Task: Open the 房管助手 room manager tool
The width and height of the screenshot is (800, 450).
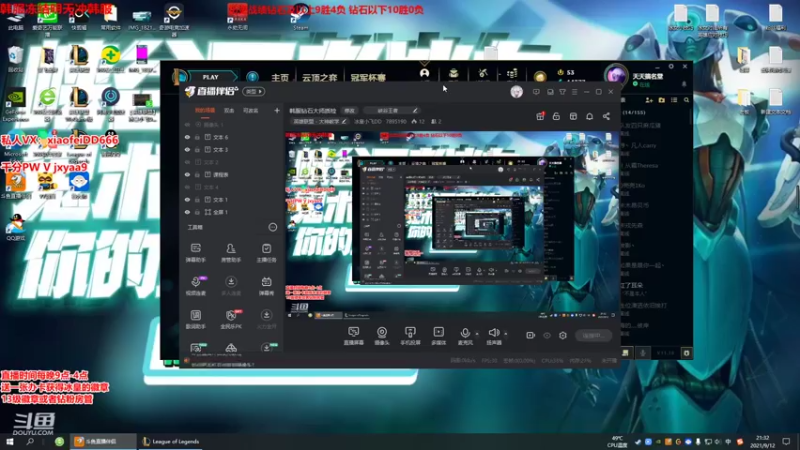Action: click(x=231, y=253)
